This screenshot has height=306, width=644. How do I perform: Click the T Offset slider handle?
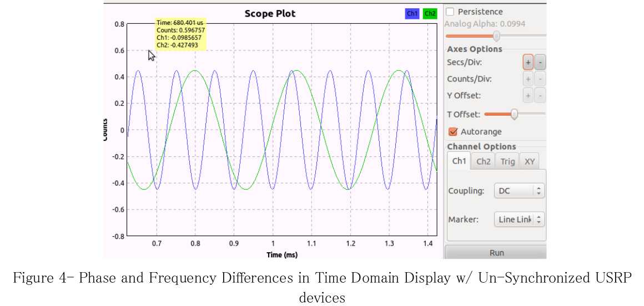coord(514,114)
